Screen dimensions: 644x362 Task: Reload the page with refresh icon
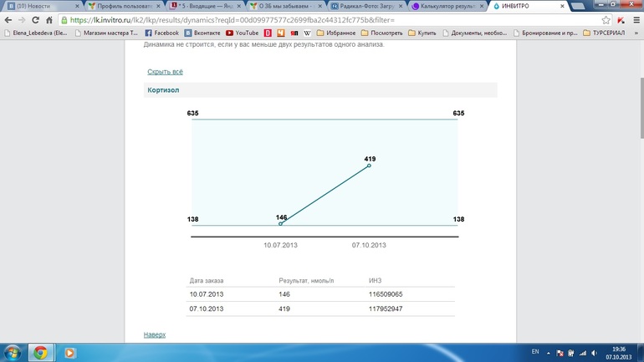(x=36, y=20)
